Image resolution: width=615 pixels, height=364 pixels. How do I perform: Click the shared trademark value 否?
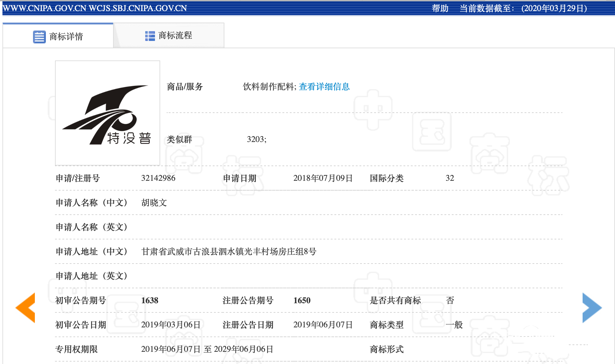click(x=450, y=300)
